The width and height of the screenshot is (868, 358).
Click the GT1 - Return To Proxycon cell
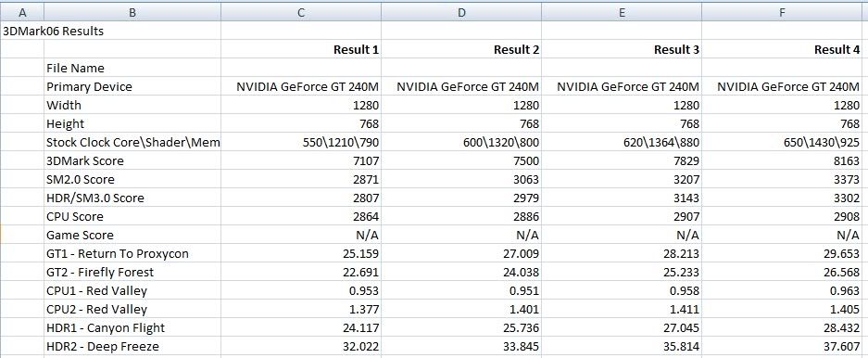132,253
